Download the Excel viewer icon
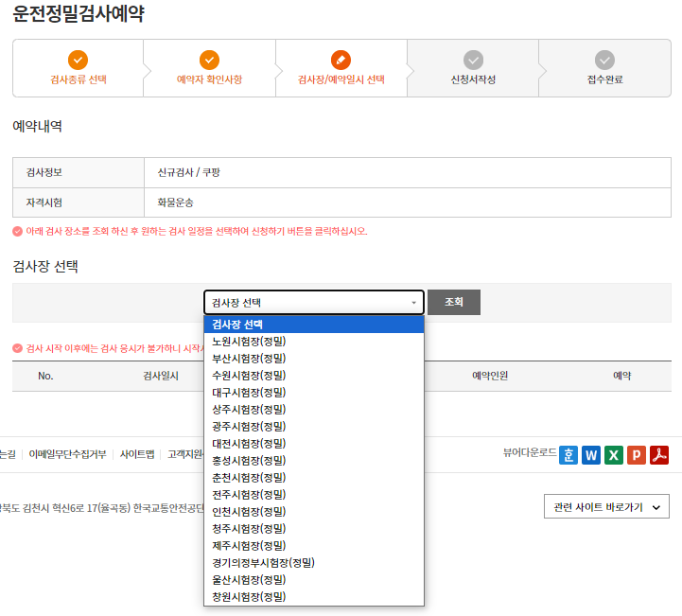 tap(614, 455)
